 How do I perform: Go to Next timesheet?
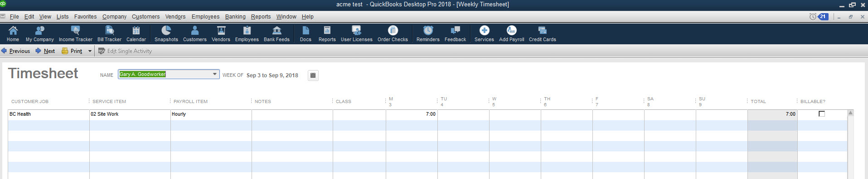pos(45,51)
